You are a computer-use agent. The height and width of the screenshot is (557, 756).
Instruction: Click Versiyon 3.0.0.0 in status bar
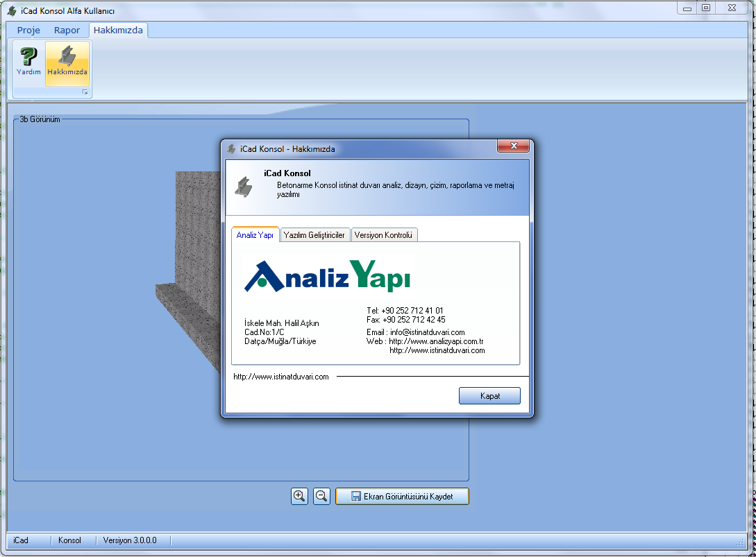point(130,540)
